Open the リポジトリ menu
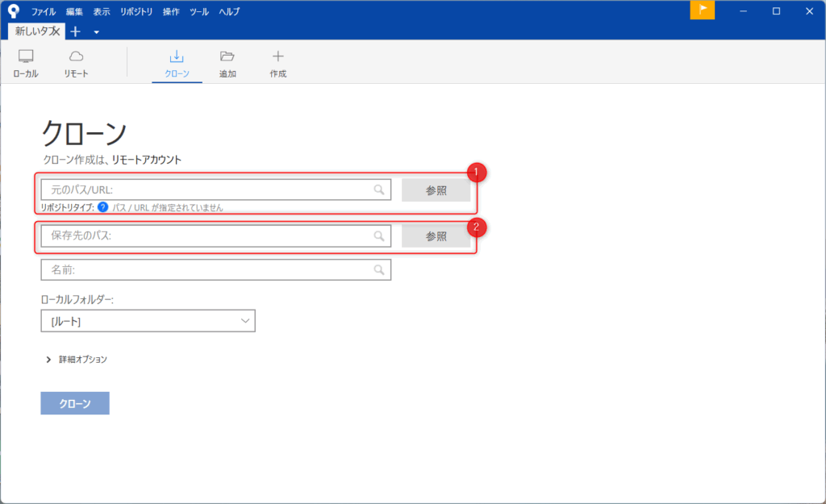The image size is (826, 504). [136, 12]
